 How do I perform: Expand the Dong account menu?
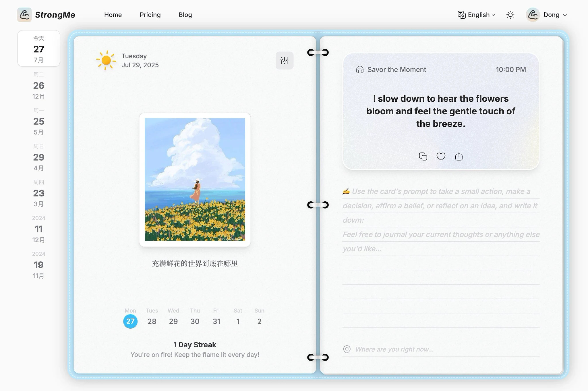point(565,15)
